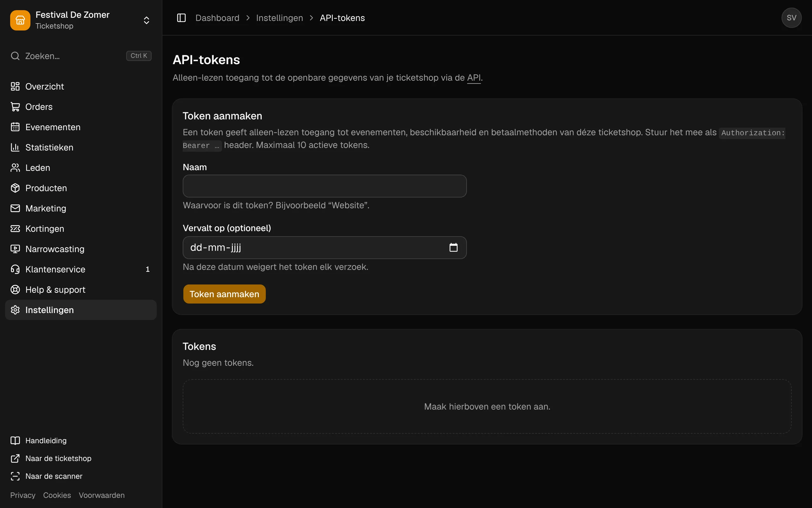
Task: Click the Kortingen coupon icon
Action: click(x=15, y=229)
